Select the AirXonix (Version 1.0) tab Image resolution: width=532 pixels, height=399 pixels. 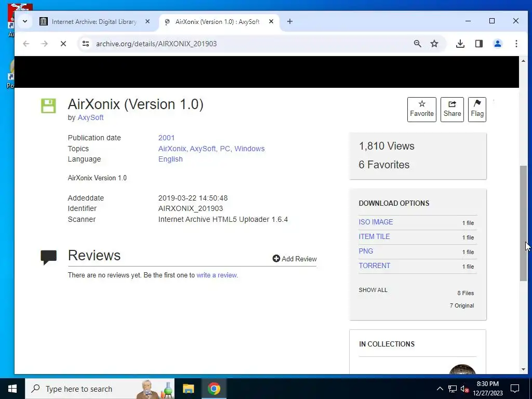coord(217,22)
